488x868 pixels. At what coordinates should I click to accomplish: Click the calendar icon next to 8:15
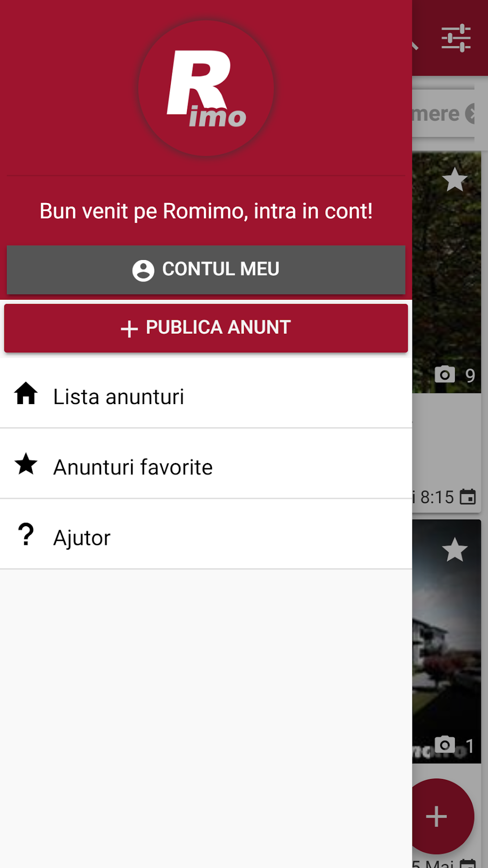point(467,497)
